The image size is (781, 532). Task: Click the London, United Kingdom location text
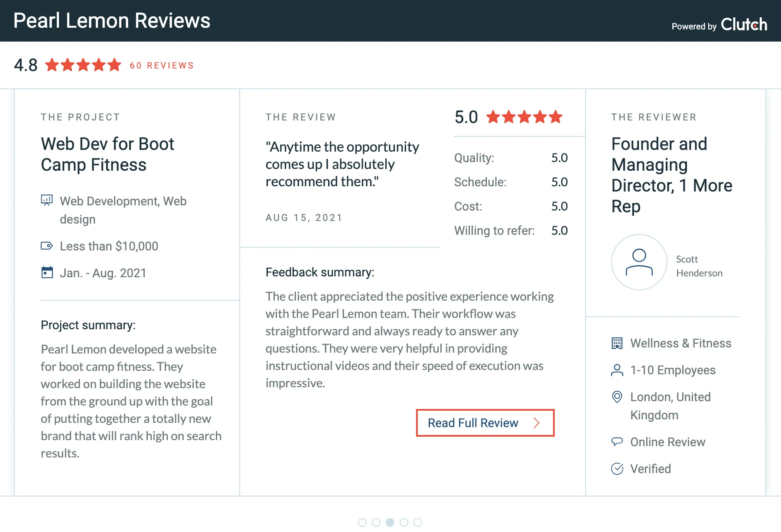(670, 406)
